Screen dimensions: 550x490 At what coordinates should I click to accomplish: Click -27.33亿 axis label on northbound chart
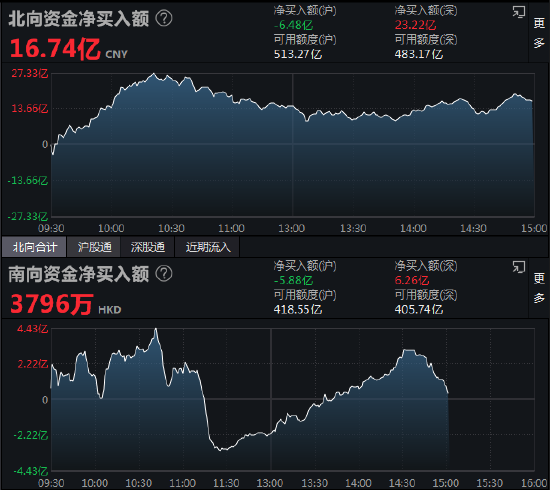tap(28, 216)
